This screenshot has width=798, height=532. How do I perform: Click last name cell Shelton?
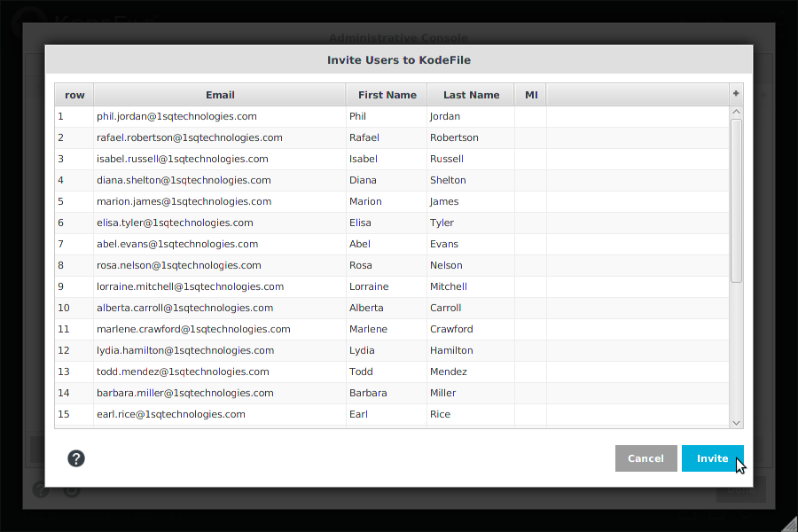pyautogui.click(x=471, y=181)
